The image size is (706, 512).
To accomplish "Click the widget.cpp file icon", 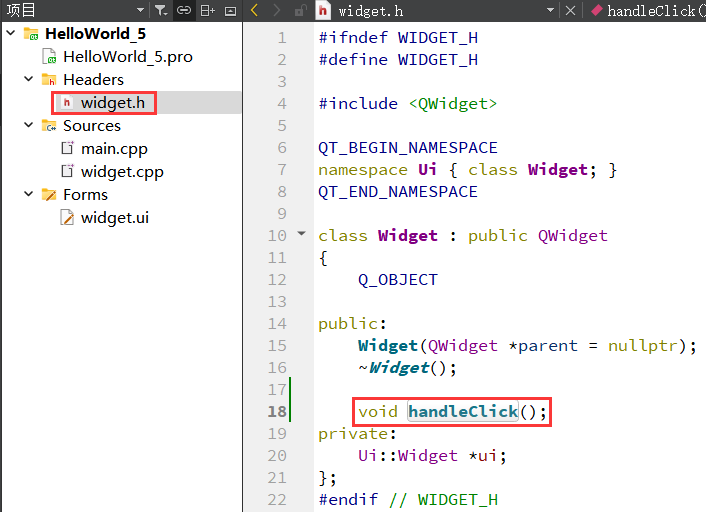I will click(x=67, y=171).
